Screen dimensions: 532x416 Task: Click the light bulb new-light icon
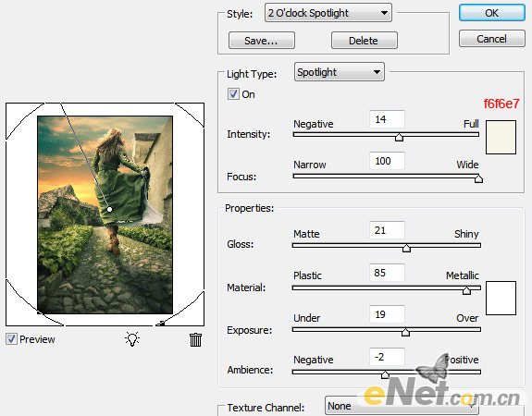pyautogui.click(x=132, y=338)
